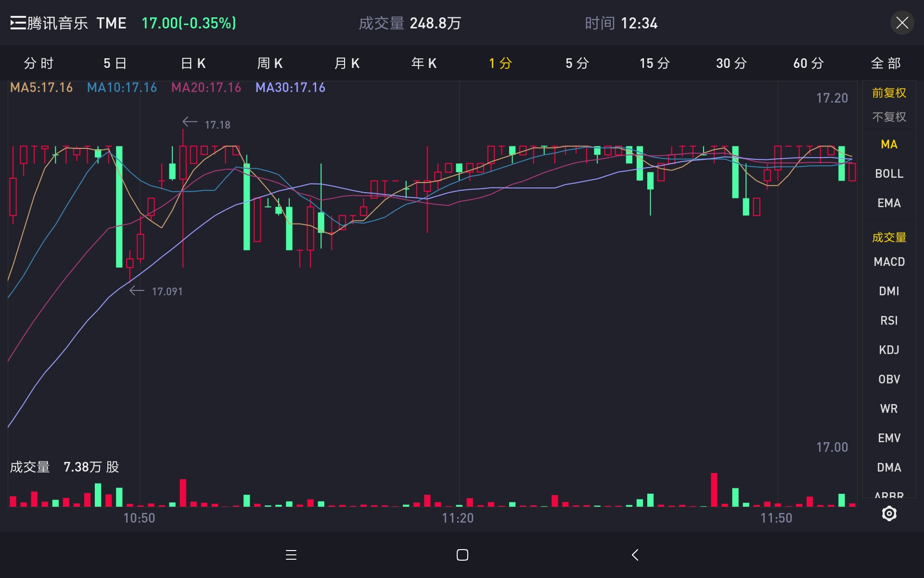Show MACD sub-chart indicator
The image size is (924, 578).
tap(889, 262)
